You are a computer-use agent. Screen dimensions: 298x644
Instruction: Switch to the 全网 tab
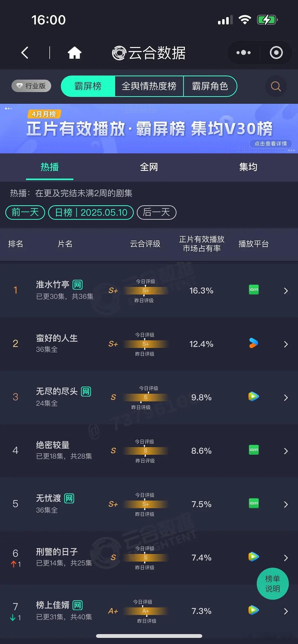tap(149, 167)
